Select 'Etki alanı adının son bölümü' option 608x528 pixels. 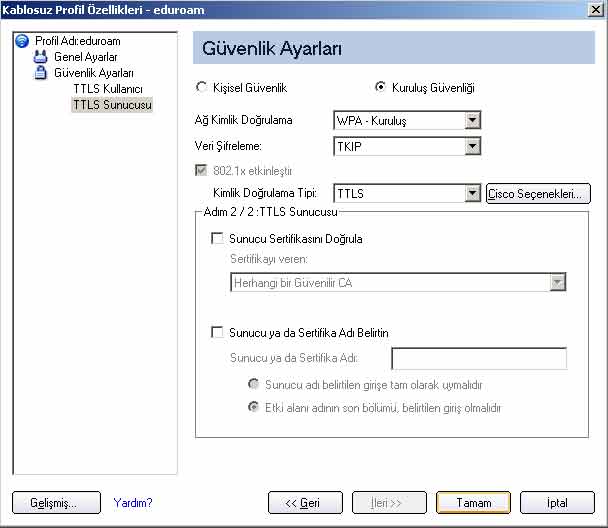coord(253,407)
